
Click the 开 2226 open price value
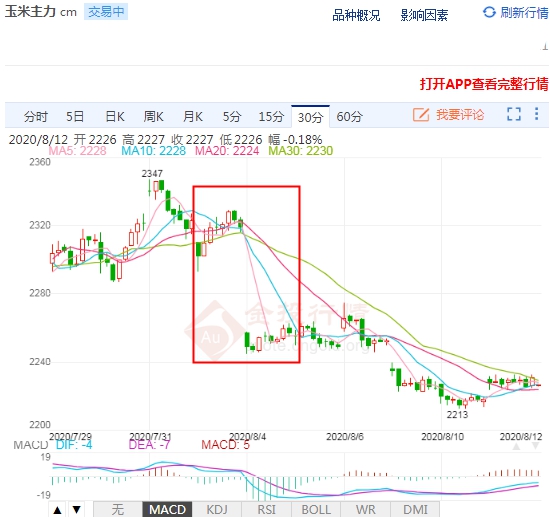coord(95,140)
